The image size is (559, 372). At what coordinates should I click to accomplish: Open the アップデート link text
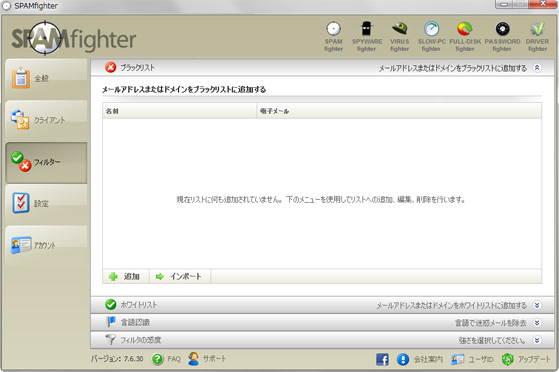[534, 359]
